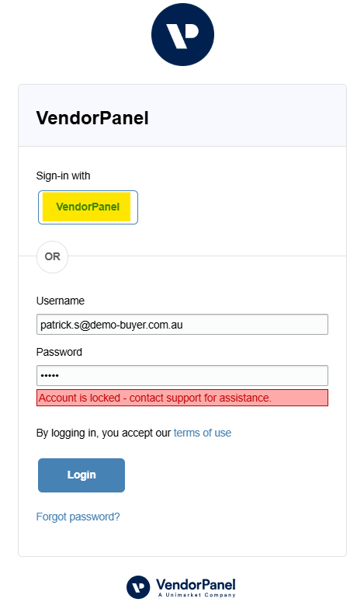Sign in with the yellow VendorPanel button
Viewport: 364px width, 602px height.
tap(87, 207)
